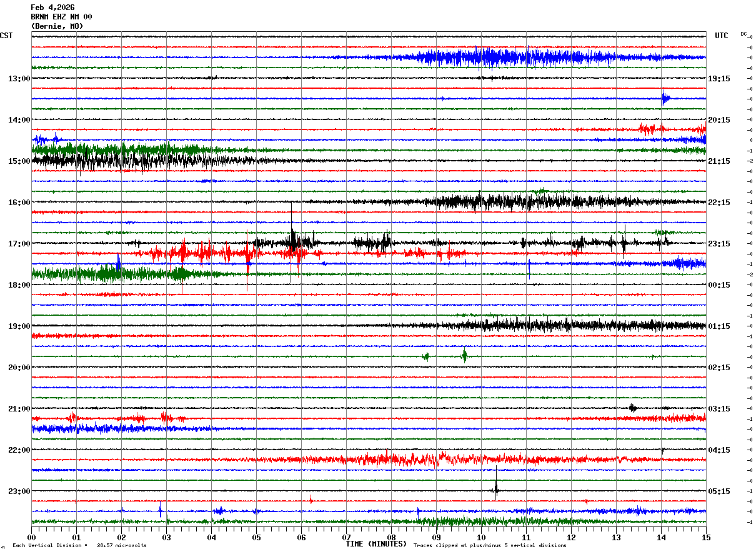Click the 03:15 UTC time label
The width and height of the screenshot is (756, 554).
(719, 409)
